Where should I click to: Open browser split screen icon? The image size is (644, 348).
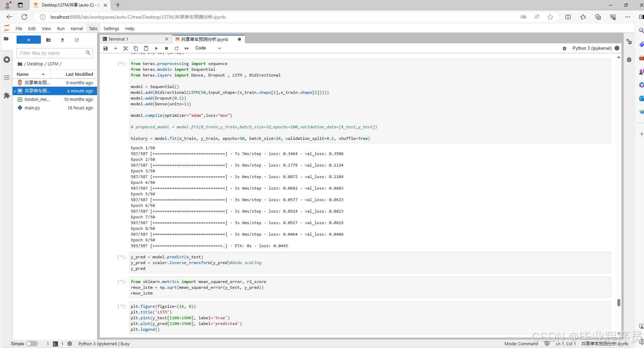tap(568, 17)
